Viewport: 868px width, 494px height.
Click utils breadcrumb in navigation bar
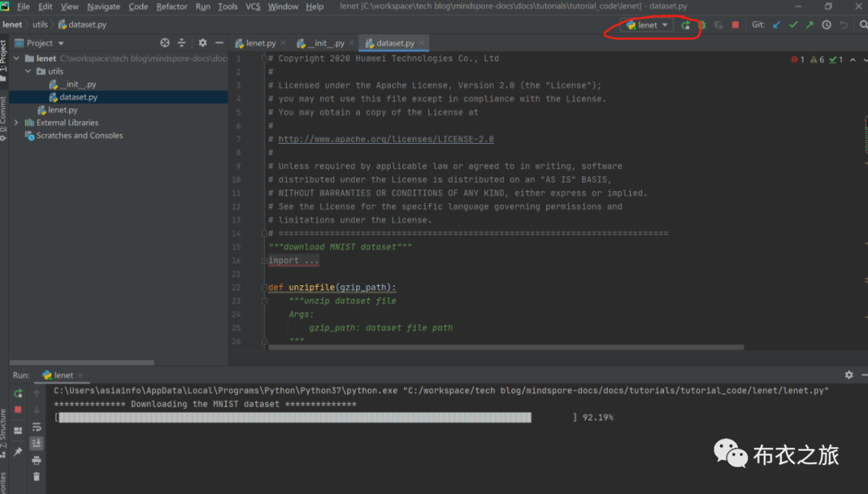coord(40,24)
